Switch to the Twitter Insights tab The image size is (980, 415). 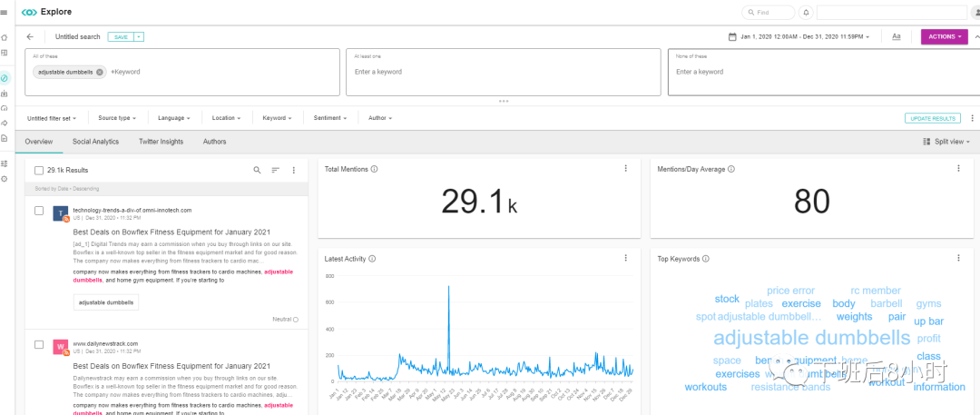point(161,142)
